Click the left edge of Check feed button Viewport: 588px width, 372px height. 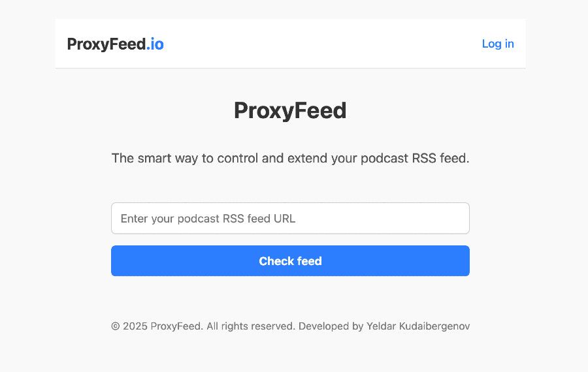[x=121, y=261]
